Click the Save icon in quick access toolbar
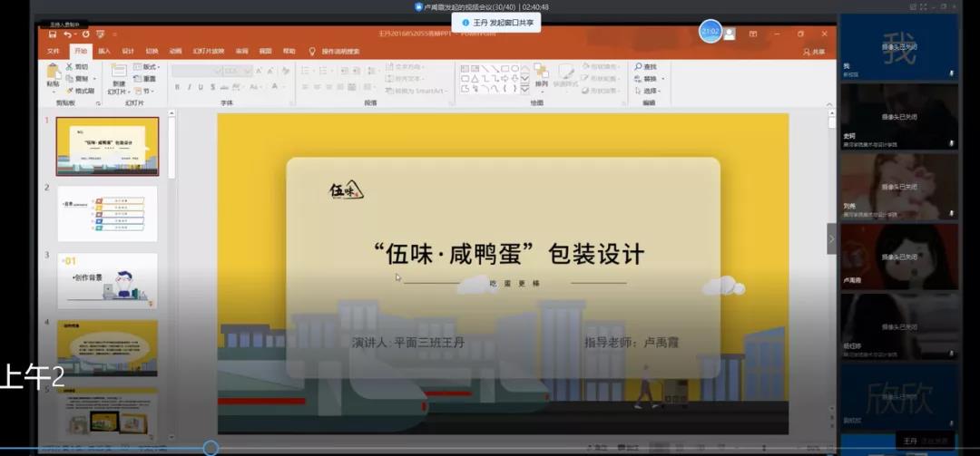Screen dimensions: 980x456 54,34
